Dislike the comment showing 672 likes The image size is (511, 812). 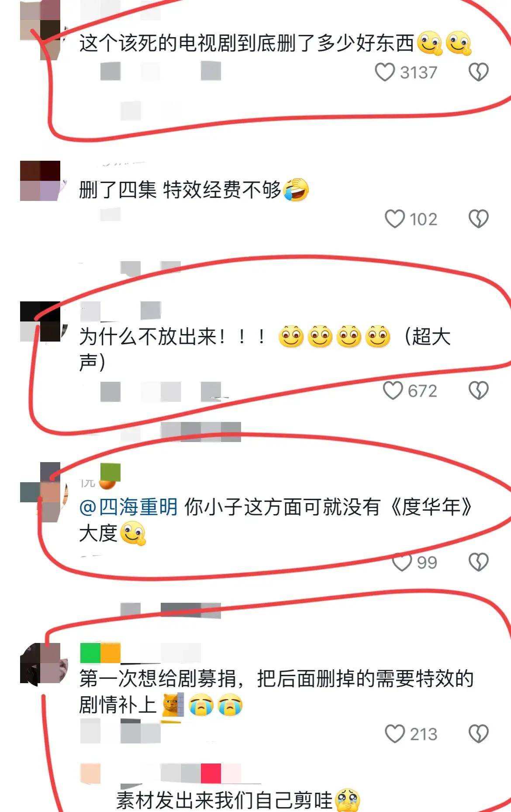(478, 390)
